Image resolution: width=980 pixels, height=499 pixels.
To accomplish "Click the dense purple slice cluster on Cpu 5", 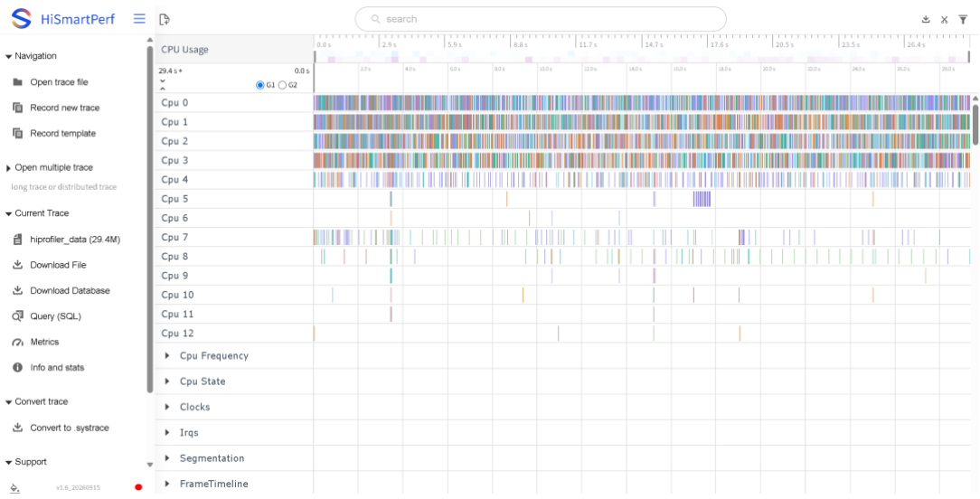I will coord(702,199).
